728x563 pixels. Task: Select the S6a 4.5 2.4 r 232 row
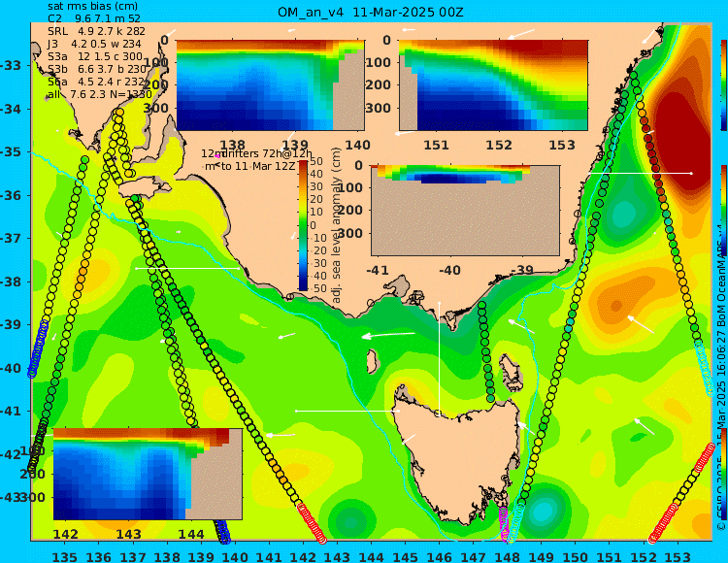tap(96, 82)
